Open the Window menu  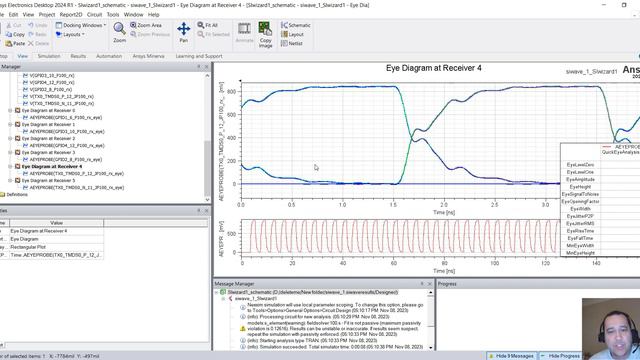click(133, 15)
